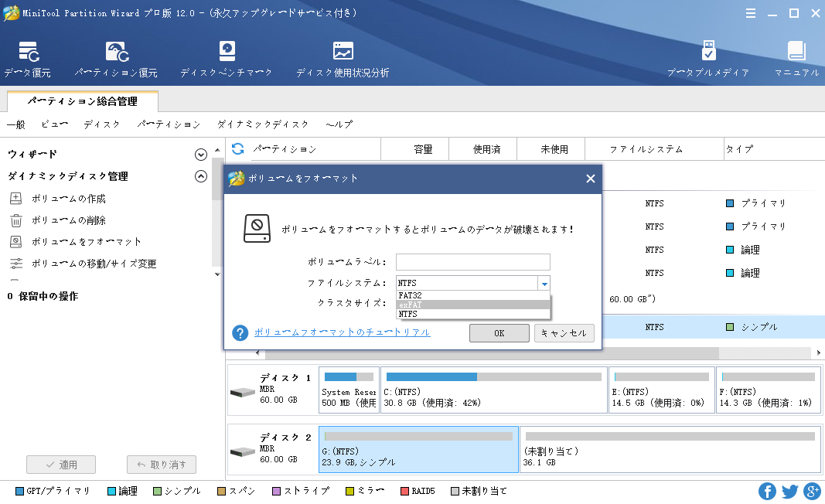Open the ビュー menu
This screenshot has height=504, width=825.
pos(55,124)
